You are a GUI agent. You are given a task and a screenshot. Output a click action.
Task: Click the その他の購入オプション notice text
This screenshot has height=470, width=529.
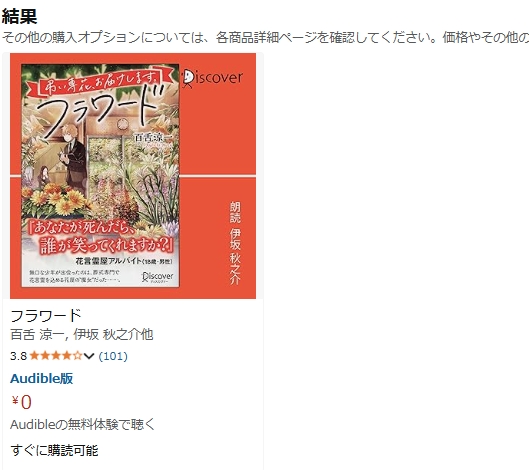265,37
